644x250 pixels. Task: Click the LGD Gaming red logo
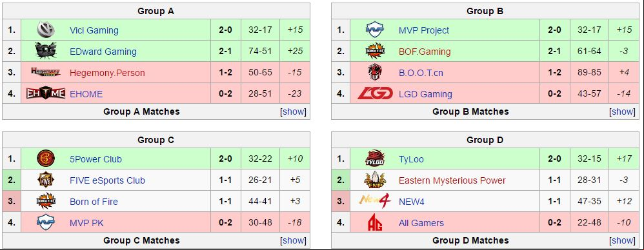click(374, 94)
